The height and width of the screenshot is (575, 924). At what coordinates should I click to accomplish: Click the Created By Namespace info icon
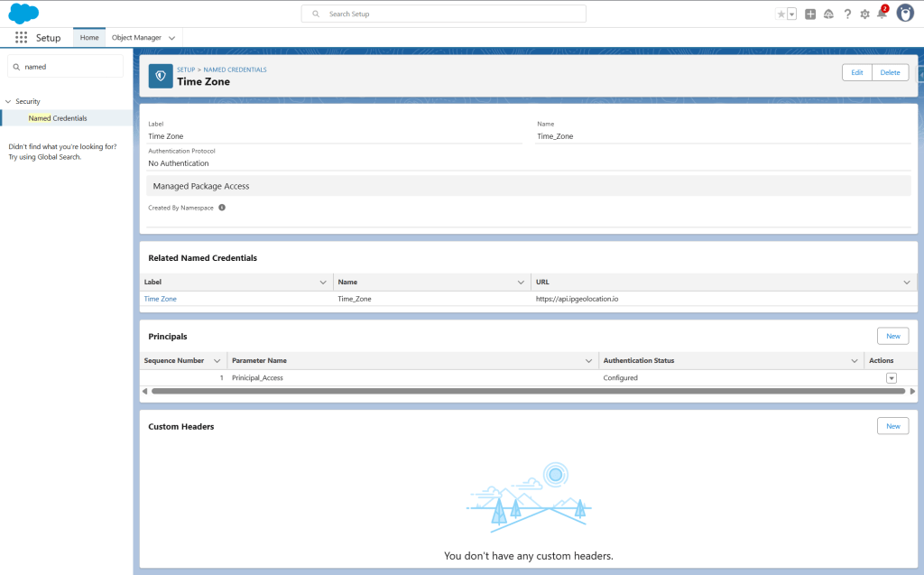(222, 208)
